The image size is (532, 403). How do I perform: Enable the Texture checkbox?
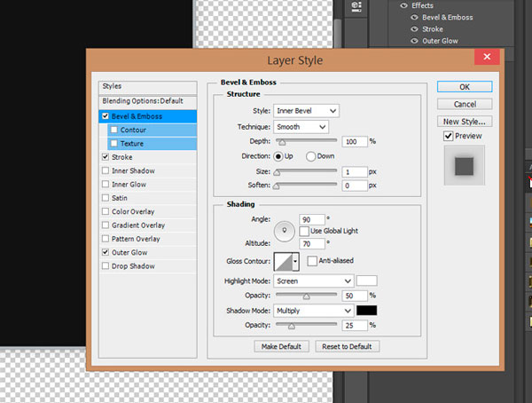(x=114, y=144)
